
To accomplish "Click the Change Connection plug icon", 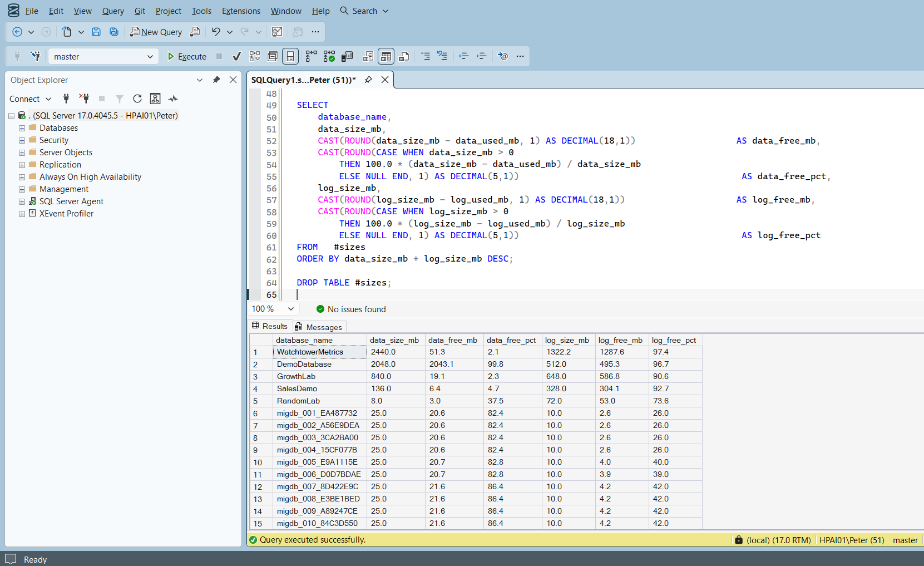I will point(36,56).
